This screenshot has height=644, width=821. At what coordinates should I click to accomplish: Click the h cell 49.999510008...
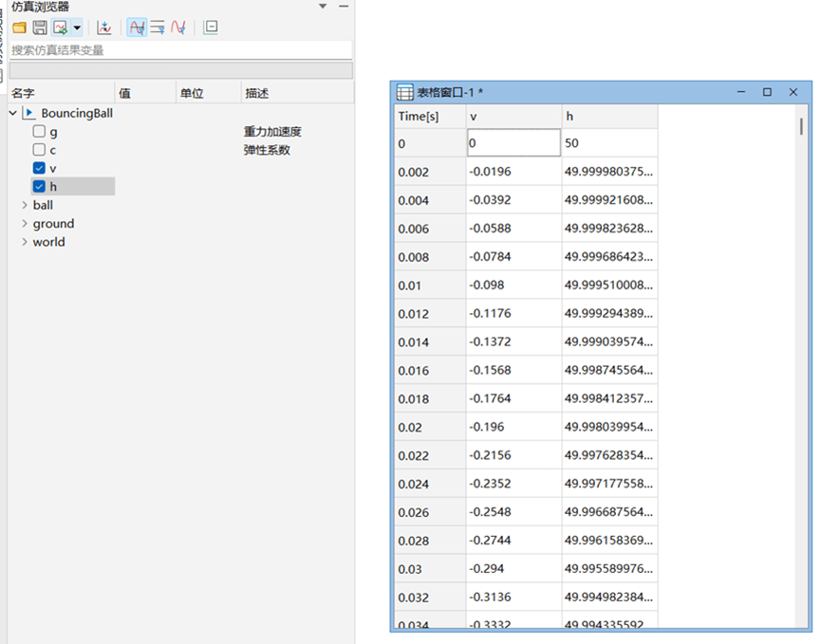610,285
